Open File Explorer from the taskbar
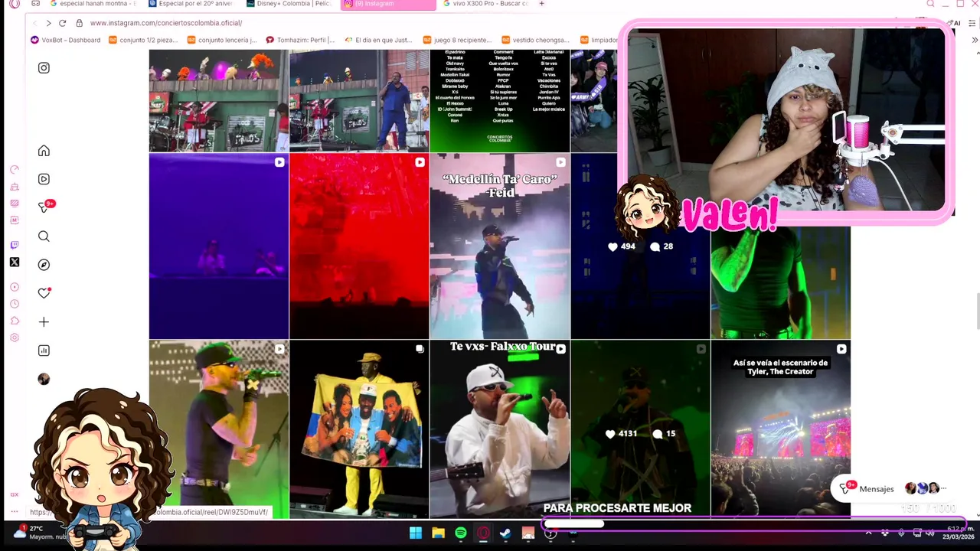The height and width of the screenshot is (551, 980). pos(438,533)
